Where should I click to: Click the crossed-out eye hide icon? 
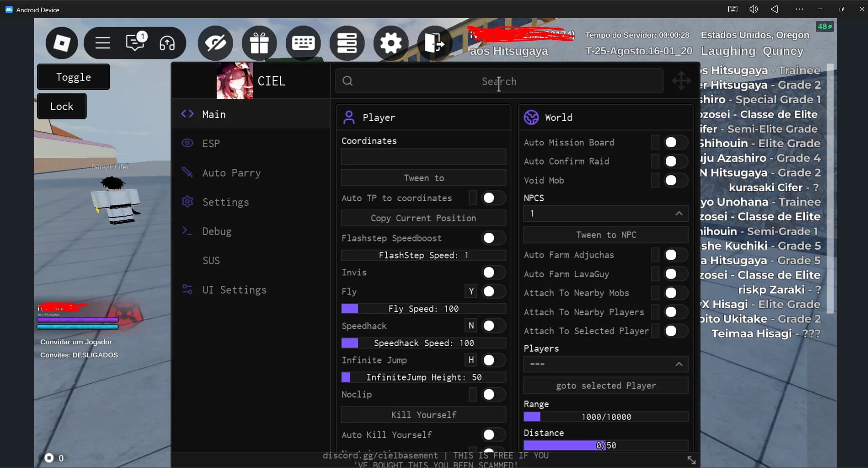(x=215, y=43)
